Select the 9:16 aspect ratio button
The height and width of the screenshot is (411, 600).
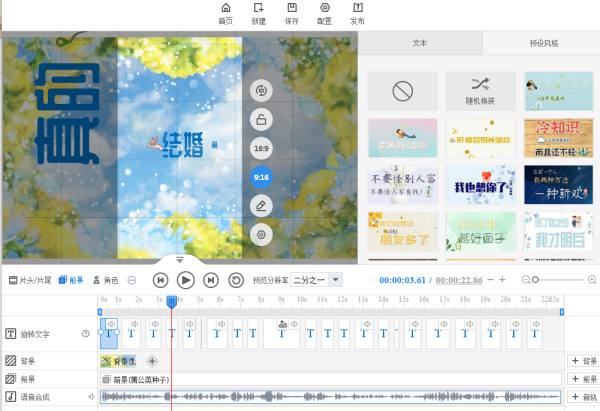pyautogui.click(x=261, y=177)
